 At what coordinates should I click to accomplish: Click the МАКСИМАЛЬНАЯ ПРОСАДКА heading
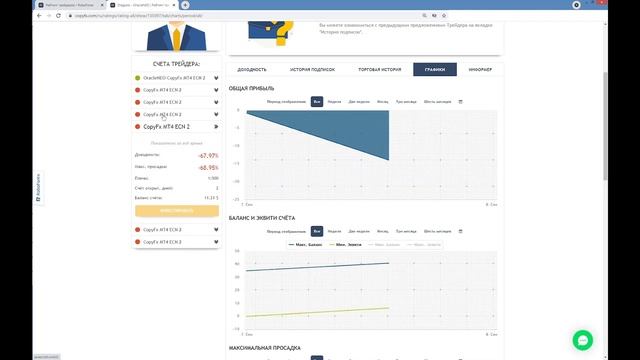tap(264, 348)
